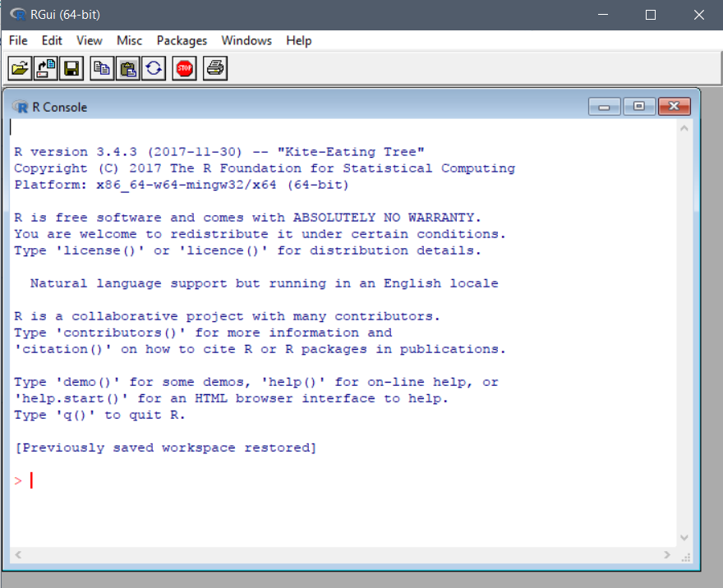Open the Edit menu
The width and height of the screenshot is (723, 588).
pyautogui.click(x=52, y=40)
